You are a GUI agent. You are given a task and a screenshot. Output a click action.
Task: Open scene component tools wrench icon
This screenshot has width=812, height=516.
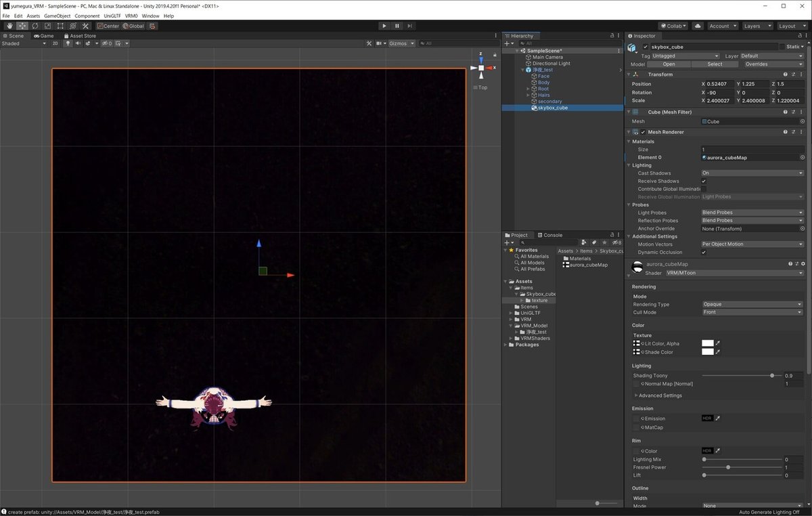click(369, 43)
